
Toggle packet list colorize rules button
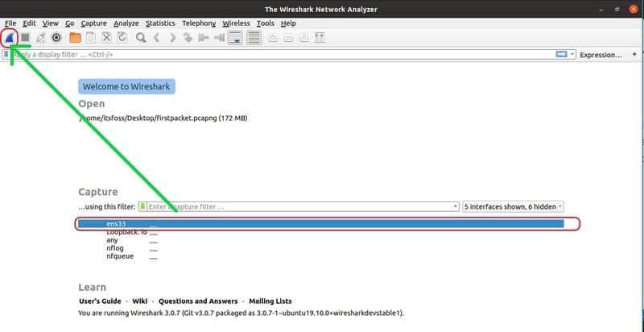[x=254, y=37]
